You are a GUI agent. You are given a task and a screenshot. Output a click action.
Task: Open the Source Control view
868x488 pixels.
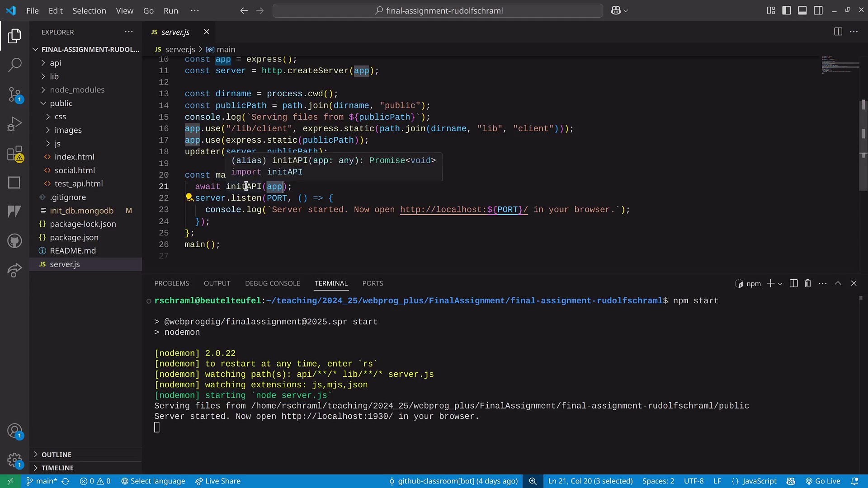click(x=14, y=94)
